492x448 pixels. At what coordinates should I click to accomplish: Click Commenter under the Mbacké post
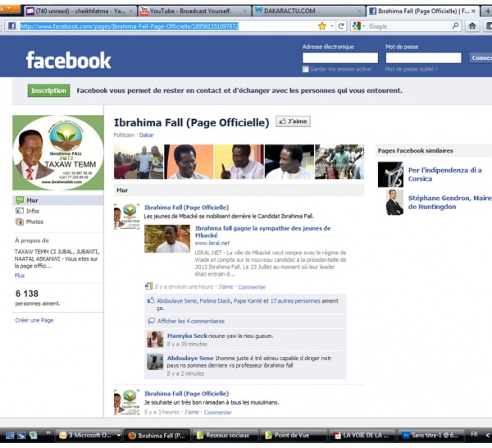click(252, 287)
